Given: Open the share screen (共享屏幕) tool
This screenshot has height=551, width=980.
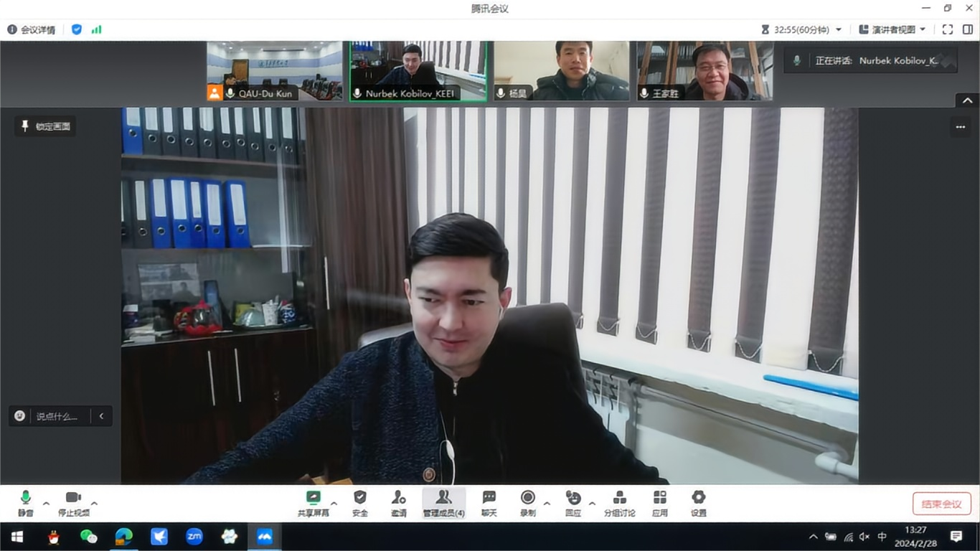Looking at the screenshot, I should pos(314,502).
